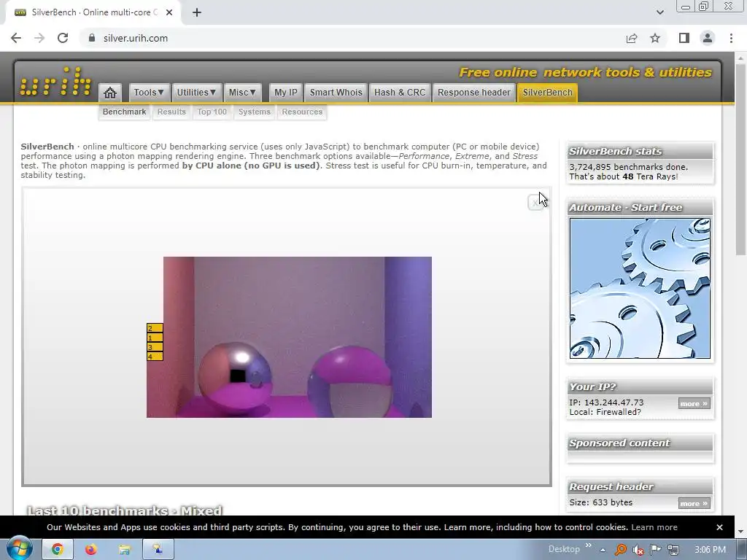
Task: Expand the Utilities dropdown menu
Action: click(197, 93)
